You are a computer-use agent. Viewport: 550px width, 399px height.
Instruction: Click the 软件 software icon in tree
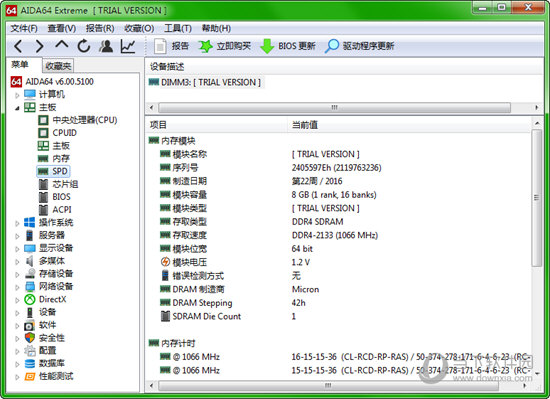(29, 325)
